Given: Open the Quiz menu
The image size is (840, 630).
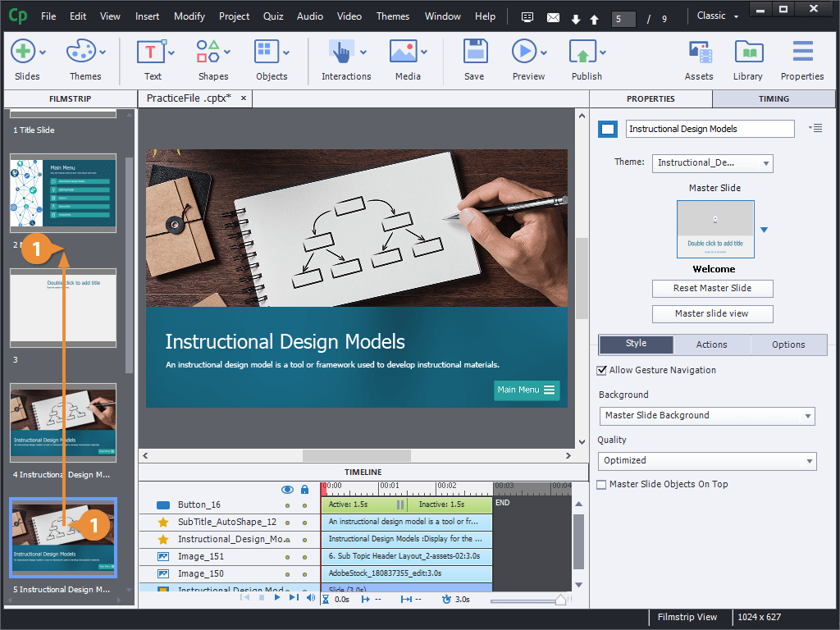Looking at the screenshot, I should click(273, 16).
